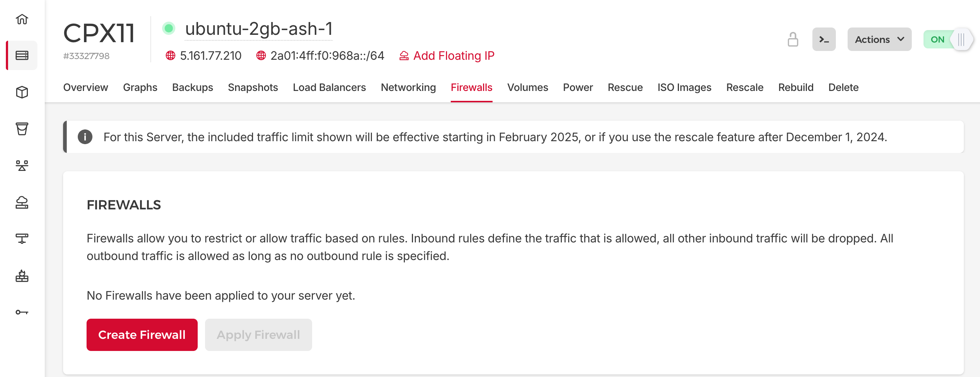Select the Networking tab
This screenshot has height=377, width=980.
tap(408, 88)
